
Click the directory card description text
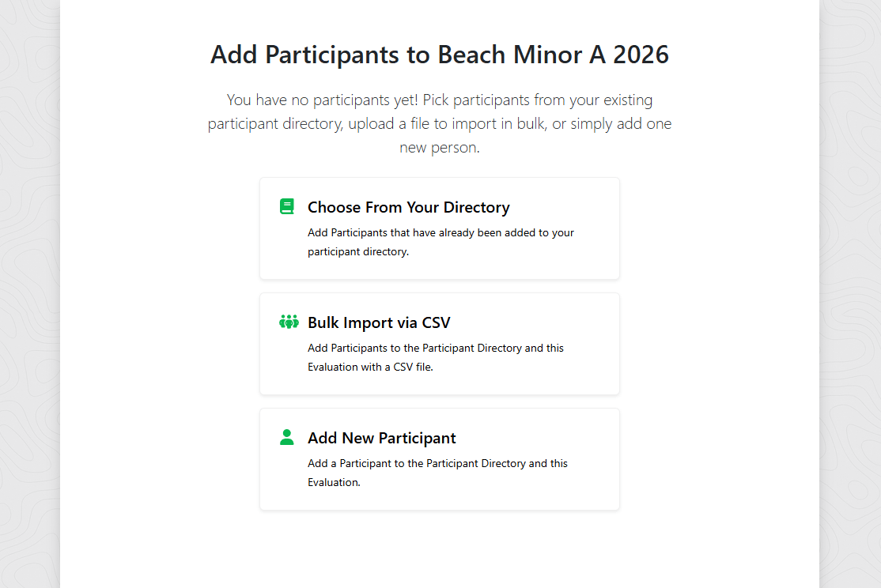(x=440, y=242)
